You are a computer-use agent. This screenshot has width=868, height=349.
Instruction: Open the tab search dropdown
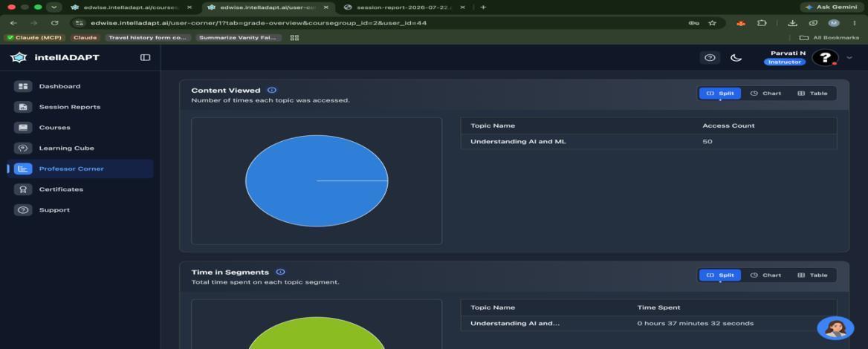(54, 7)
